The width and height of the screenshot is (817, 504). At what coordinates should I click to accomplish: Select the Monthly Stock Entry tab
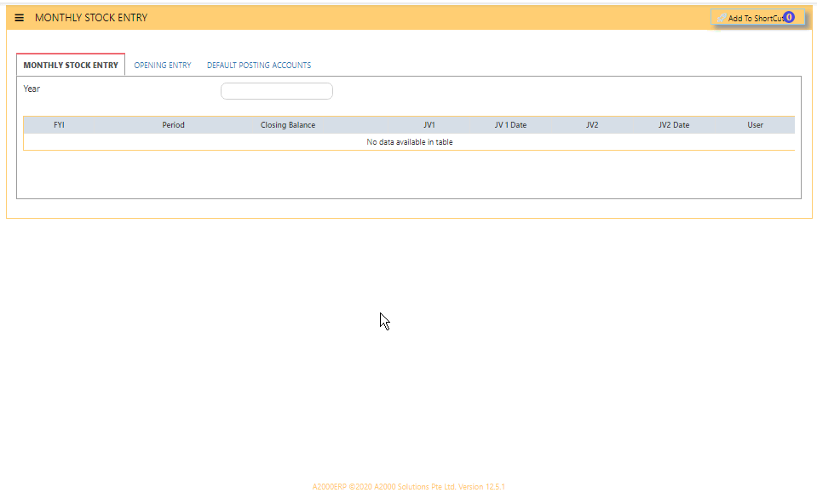point(71,65)
